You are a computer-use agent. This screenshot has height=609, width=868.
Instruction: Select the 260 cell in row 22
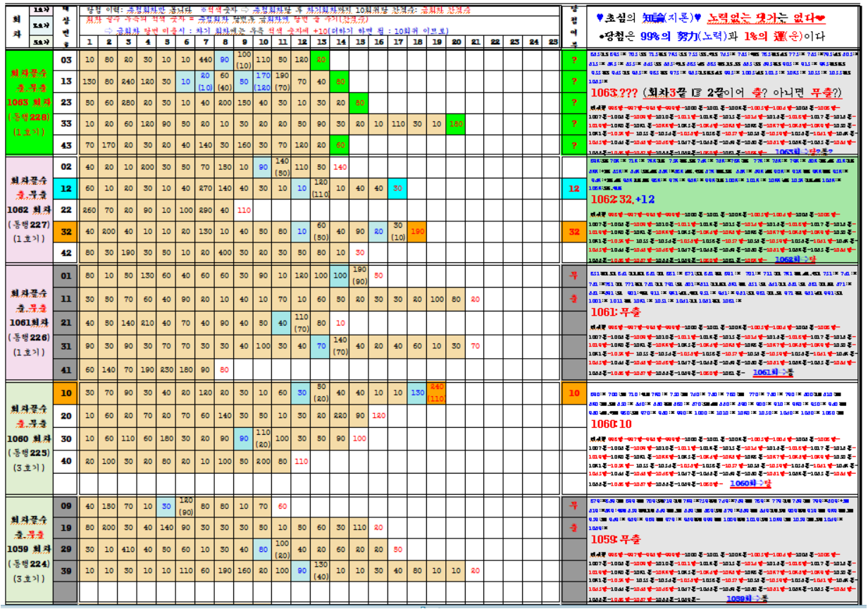[x=89, y=210]
